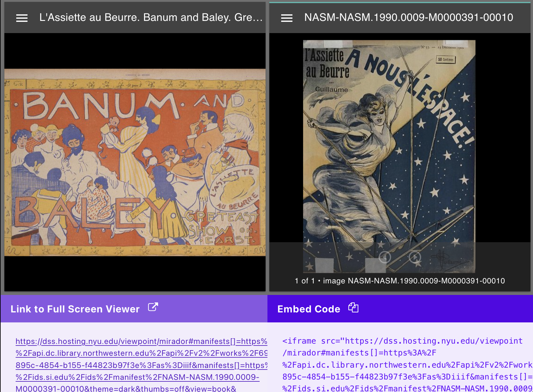Open the external link icon beside Full Screen Viewer
This screenshot has width=533, height=392.
click(x=153, y=307)
